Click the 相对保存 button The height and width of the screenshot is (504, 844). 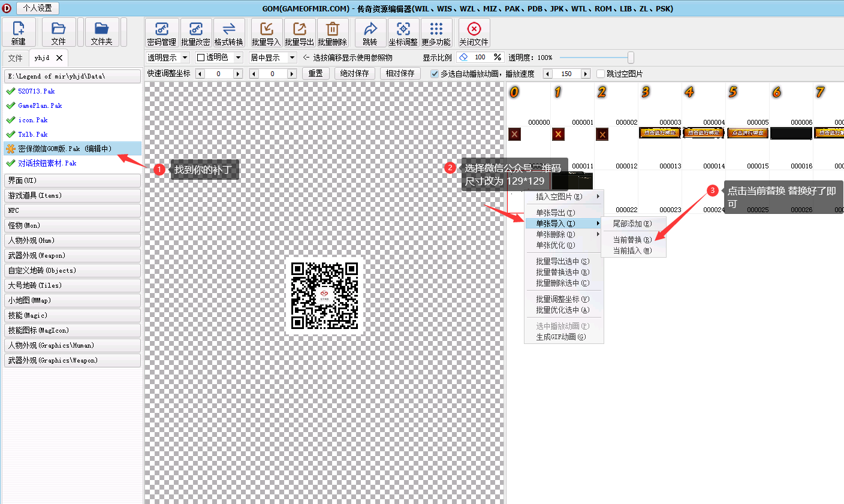click(400, 73)
